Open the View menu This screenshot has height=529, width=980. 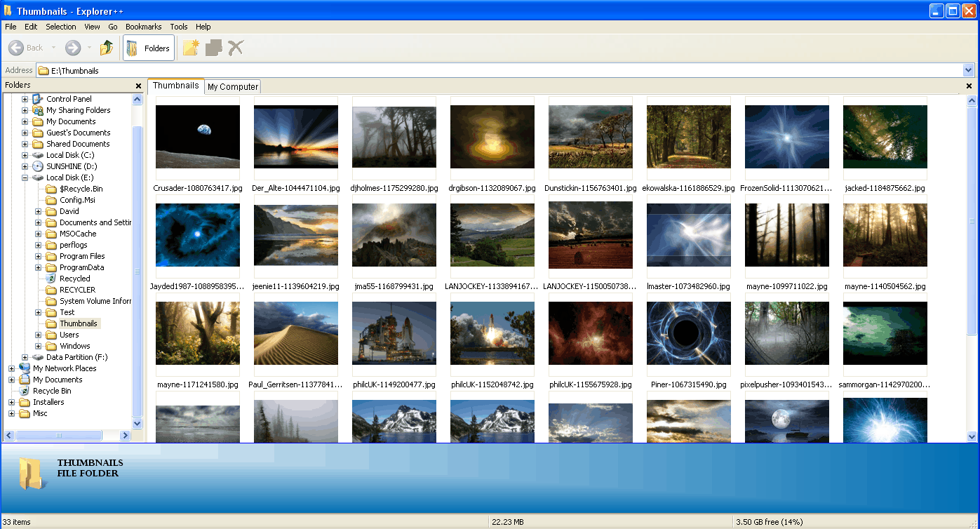coord(92,27)
